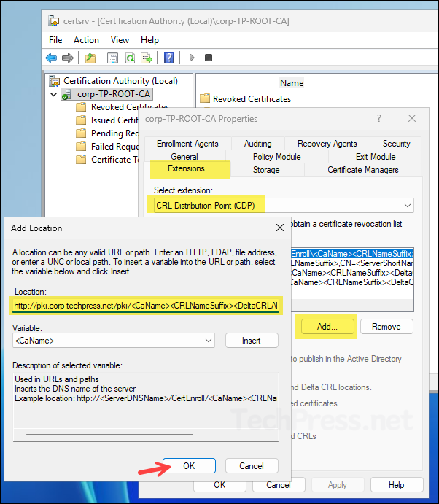
Task: Click the Export List toolbar icon
Action: click(147, 58)
